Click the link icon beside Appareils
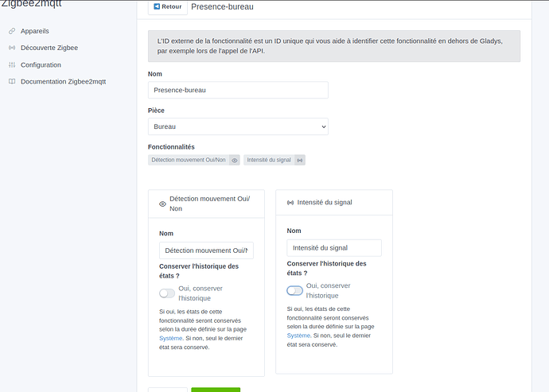549x392 pixels. (x=12, y=31)
